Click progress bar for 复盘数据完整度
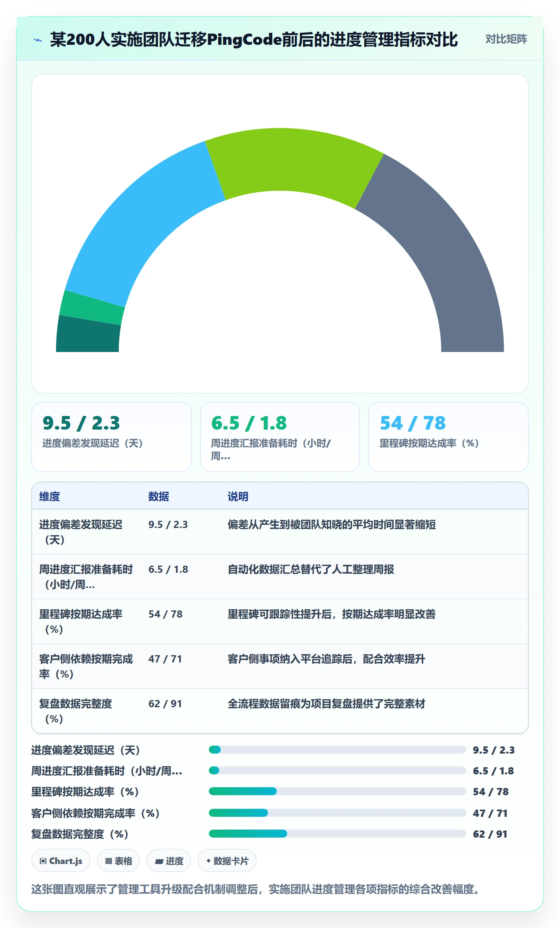This screenshot has height=928, width=560. coord(338,834)
